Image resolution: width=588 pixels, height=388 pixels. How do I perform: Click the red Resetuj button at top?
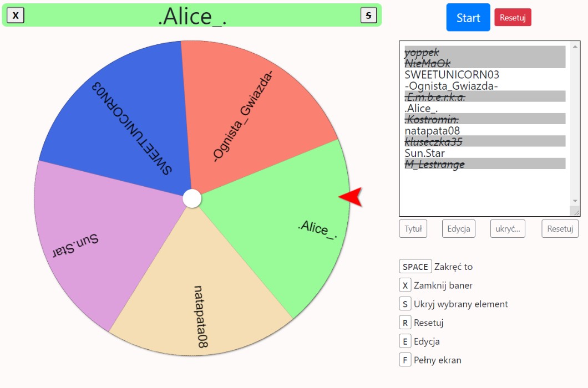tap(513, 17)
